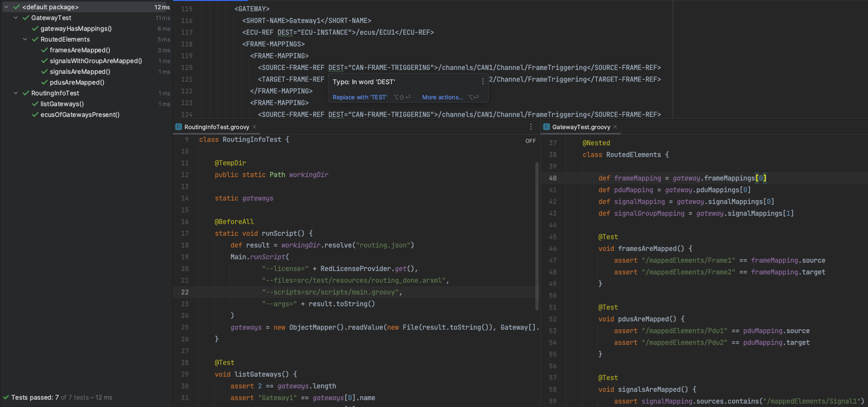
Task: Click the class RoutedElements declaration
Action: point(626,155)
